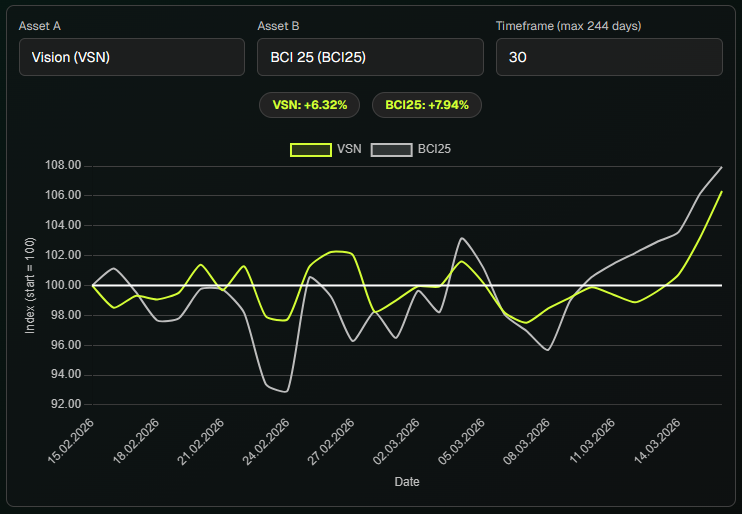This screenshot has width=742, height=514.
Task: Click the 14.03.2026 date label
Action: click(x=657, y=441)
